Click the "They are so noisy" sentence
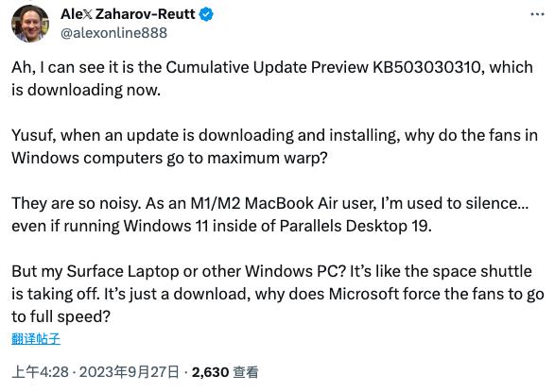This screenshot has width=555, height=392. coord(76,203)
